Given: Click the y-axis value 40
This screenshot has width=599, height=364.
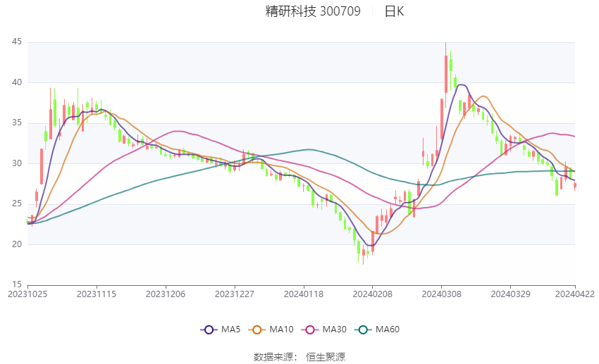Looking at the screenshot, I should 17,82.
